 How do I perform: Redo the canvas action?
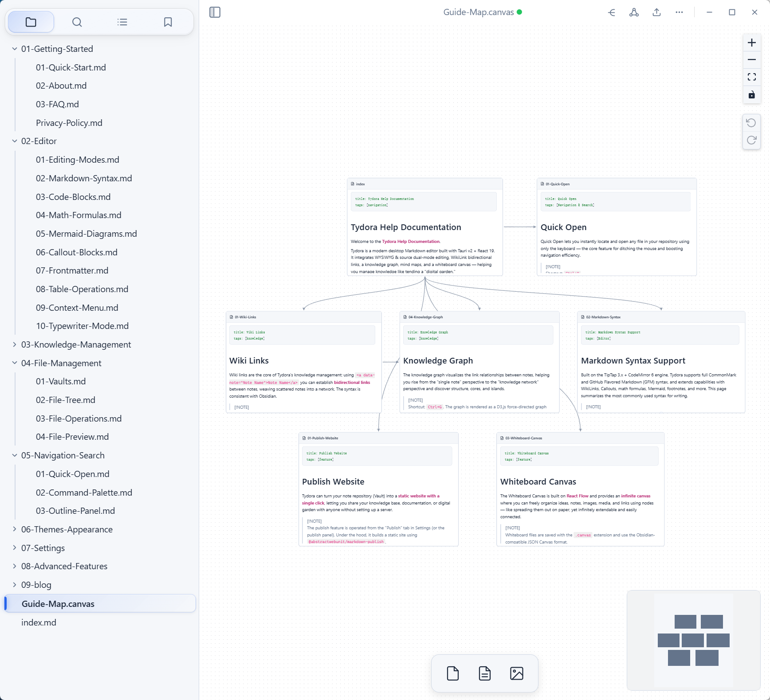pyautogui.click(x=751, y=140)
